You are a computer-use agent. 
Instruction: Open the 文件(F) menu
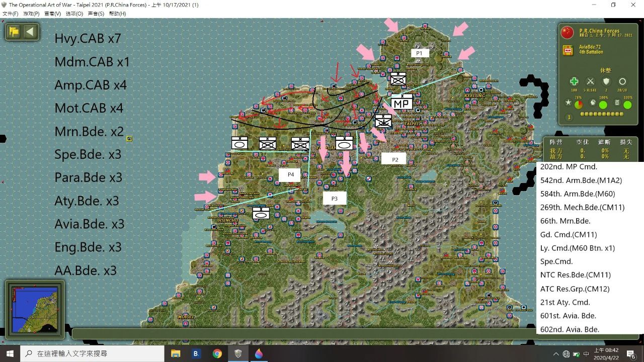coord(11,14)
